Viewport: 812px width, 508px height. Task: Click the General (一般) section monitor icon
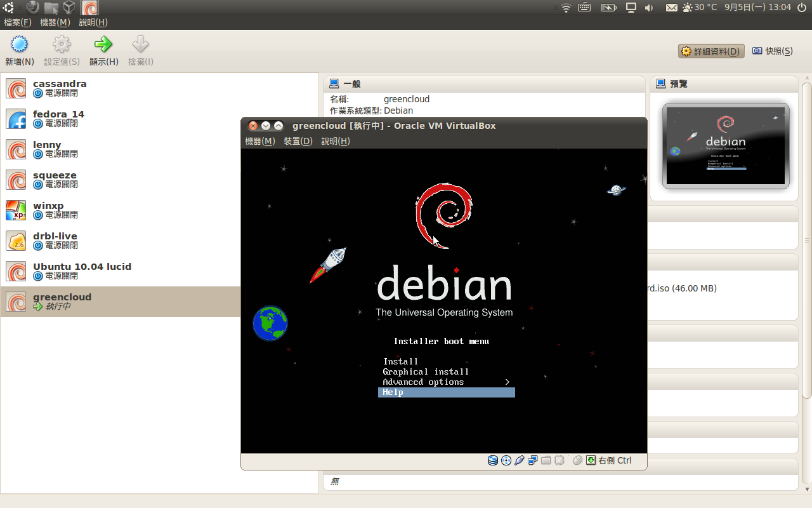[x=334, y=83]
